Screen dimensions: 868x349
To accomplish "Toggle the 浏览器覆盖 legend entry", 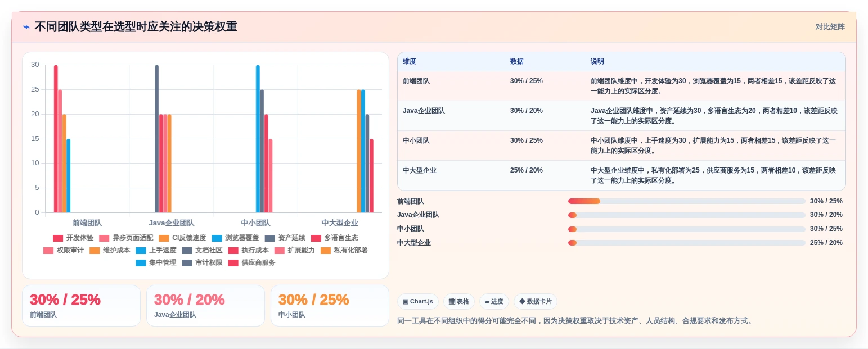I will click(235, 238).
